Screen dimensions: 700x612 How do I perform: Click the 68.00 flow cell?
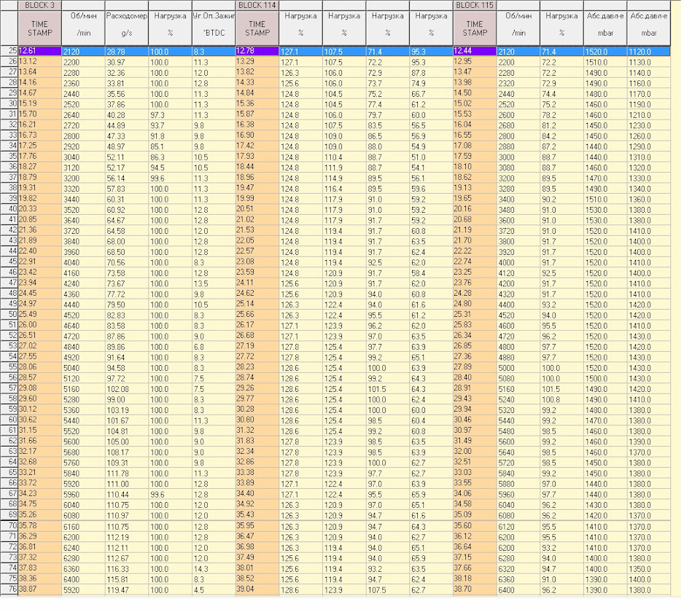tap(126, 241)
